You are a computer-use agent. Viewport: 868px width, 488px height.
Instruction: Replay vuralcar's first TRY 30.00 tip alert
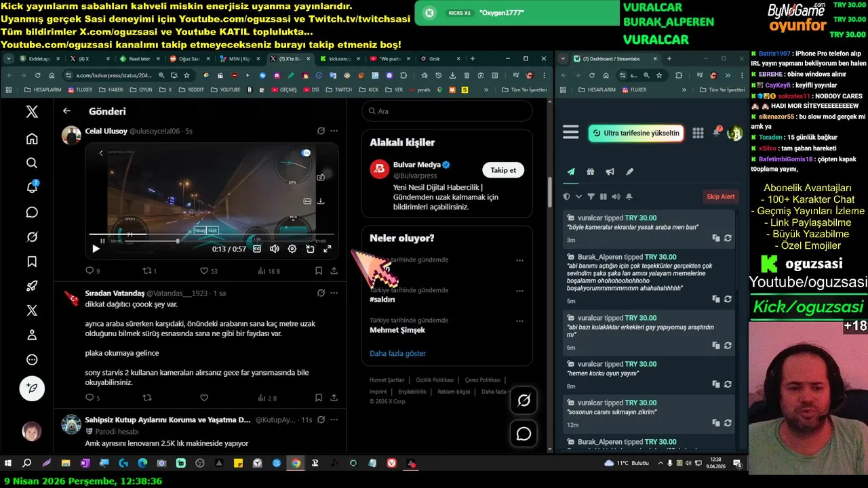point(728,239)
